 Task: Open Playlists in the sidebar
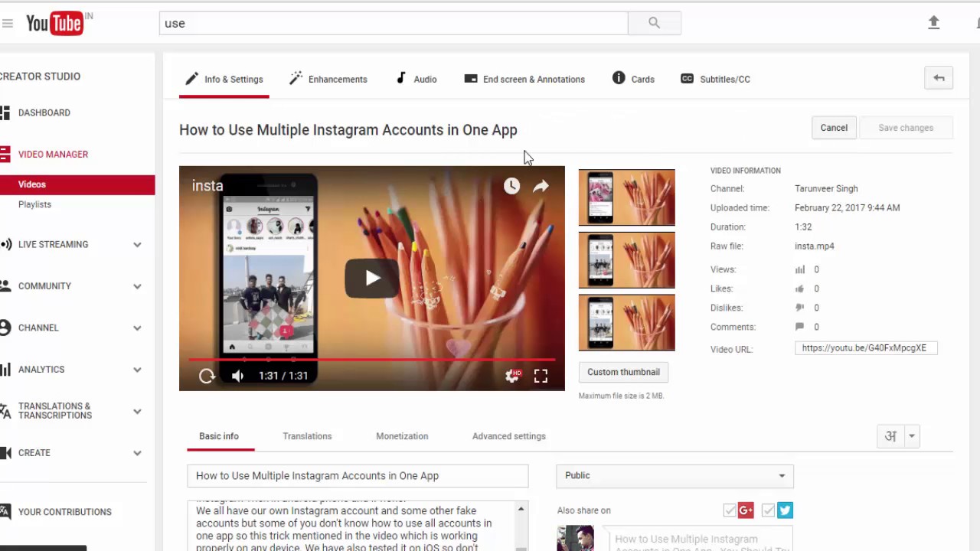[34, 204]
